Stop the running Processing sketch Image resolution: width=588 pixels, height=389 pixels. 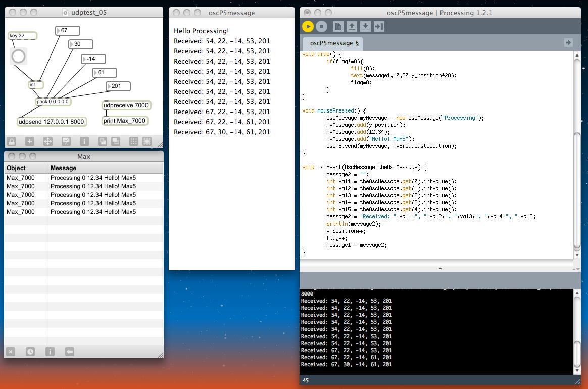[321, 26]
